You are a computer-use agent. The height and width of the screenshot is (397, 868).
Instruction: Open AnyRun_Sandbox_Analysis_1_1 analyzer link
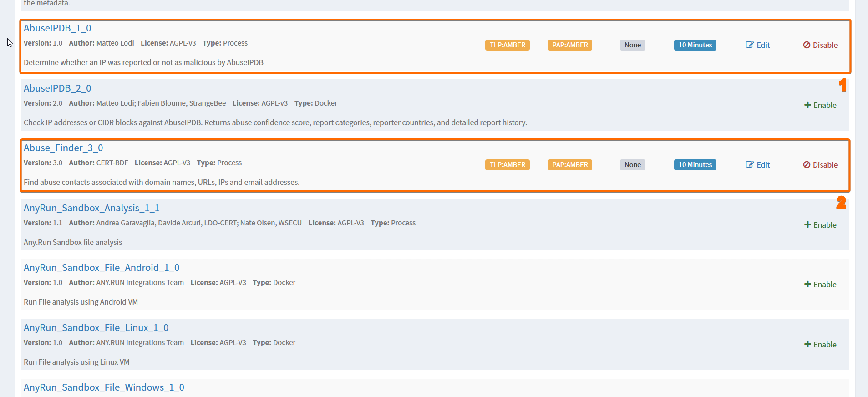point(91,208)
